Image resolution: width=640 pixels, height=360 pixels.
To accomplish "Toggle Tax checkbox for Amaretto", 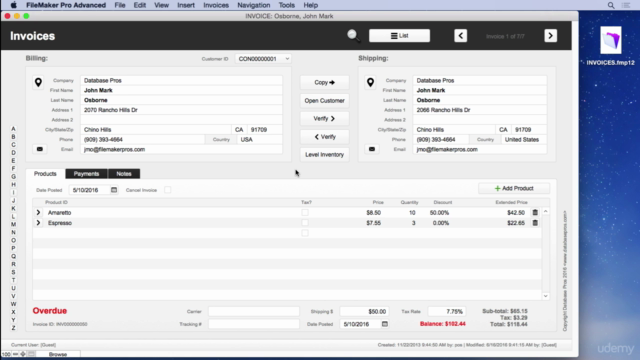I will [305, 212].
